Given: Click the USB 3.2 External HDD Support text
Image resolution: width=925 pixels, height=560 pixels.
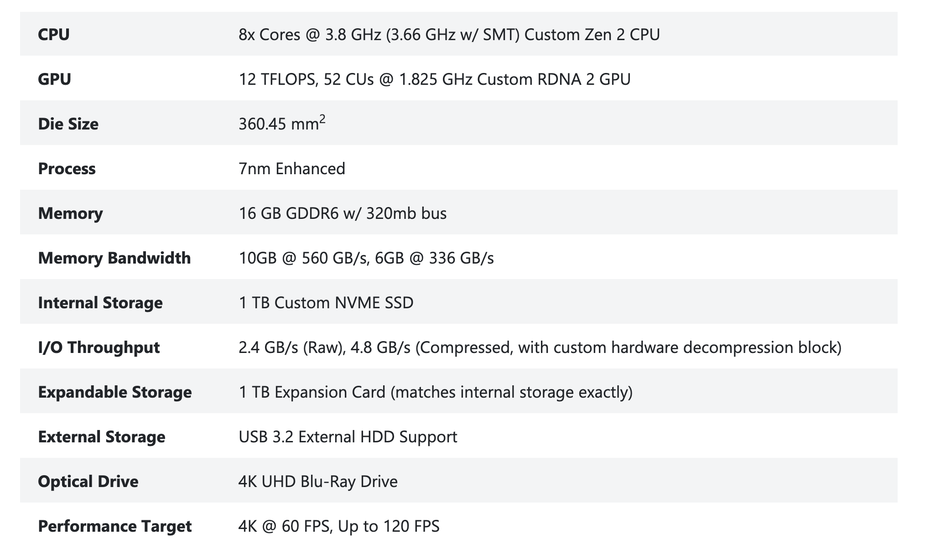Looking at the screenshot, I should click(348, 437).
